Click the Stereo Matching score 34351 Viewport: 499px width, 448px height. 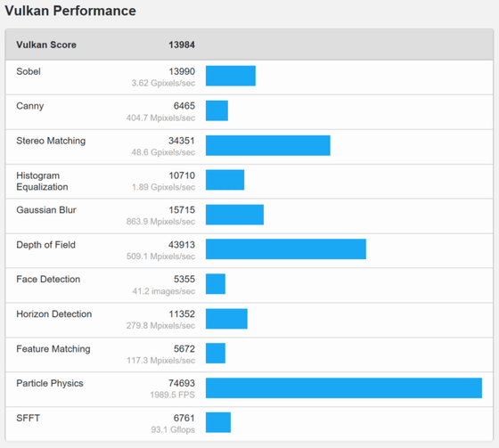(x=182, y=141)
